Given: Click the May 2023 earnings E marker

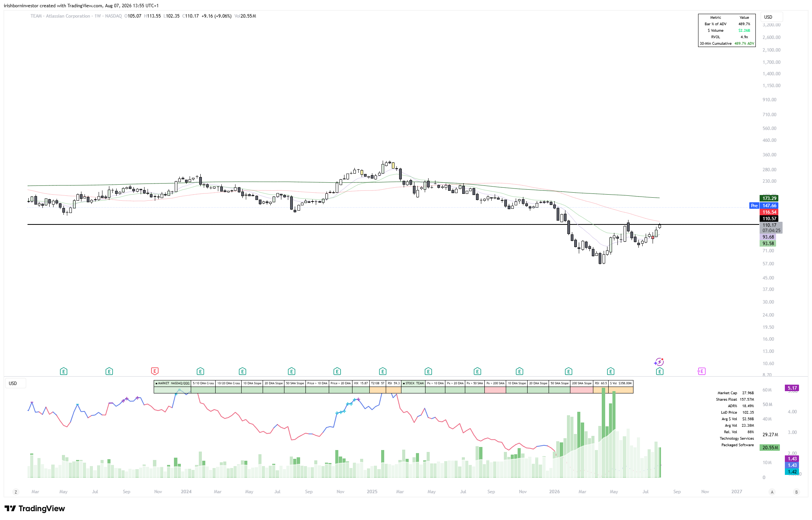Looking at the screenshot, I should coord(63,371).
